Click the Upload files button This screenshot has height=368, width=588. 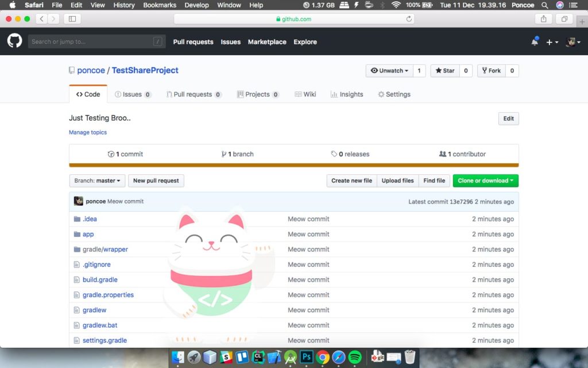(x=397, y=181)
